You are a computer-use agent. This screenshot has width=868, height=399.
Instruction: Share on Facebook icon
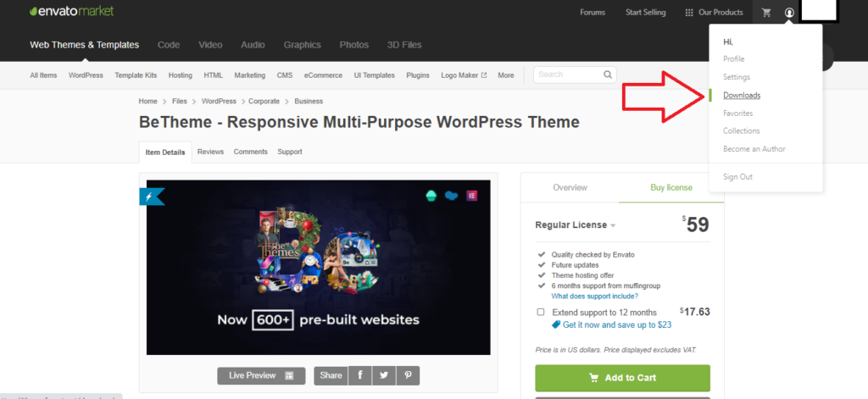click(x=359, y=375)
